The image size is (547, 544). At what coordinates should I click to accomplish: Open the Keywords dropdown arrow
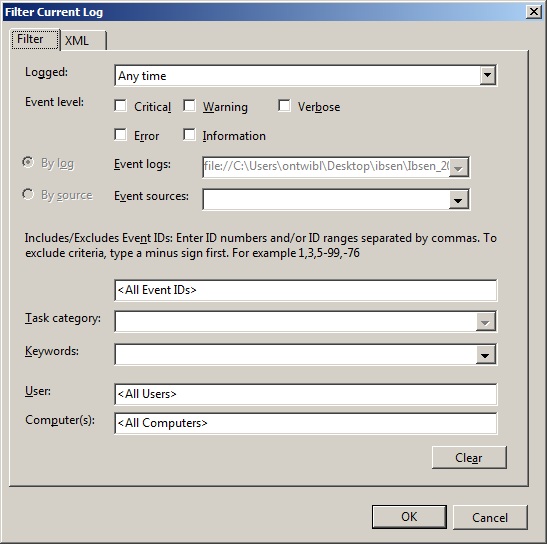point(486,355)
